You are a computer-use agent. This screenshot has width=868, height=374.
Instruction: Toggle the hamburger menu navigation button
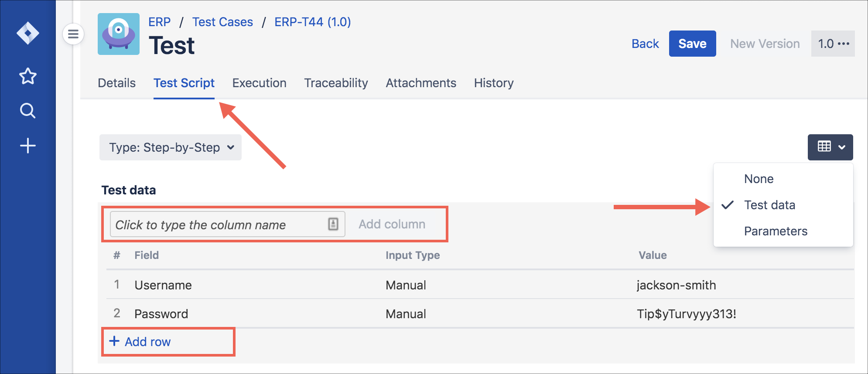(x=73, y=34)
